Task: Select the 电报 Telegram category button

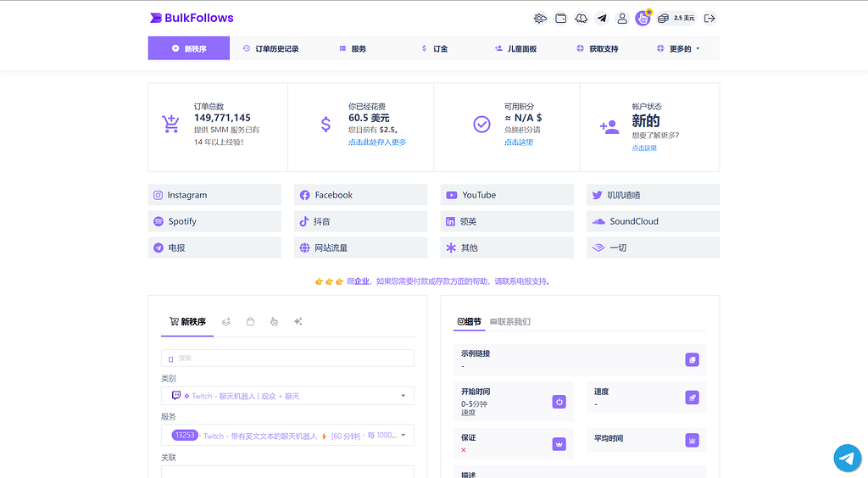Action: [214, 247]
